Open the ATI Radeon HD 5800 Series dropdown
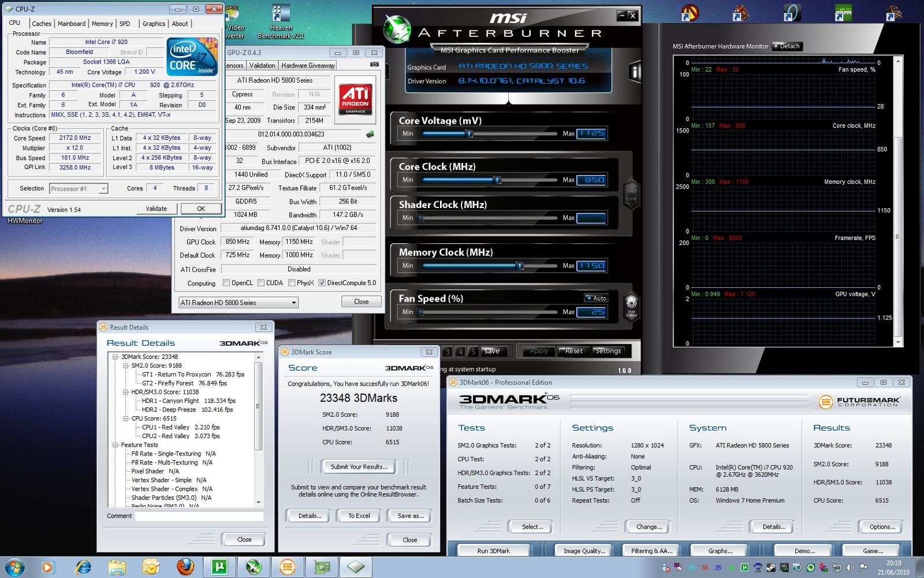Image resolution: width=924 pixels, height=578 pixels. pos(238,302)
